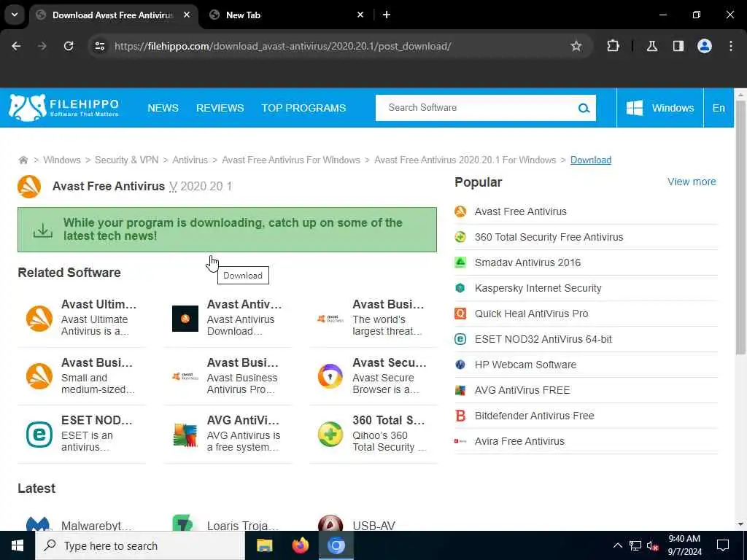The width and height of the screenshot is (747, 560).
Task: Open a new browser tab
Action: pyautogui.click(x=387, y=15)
